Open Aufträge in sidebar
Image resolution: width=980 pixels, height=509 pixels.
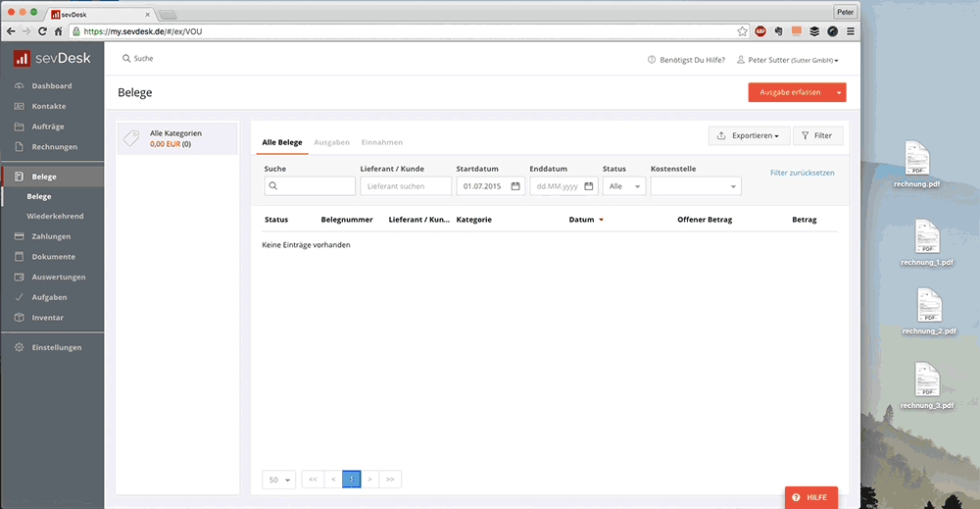coord(48,127)
